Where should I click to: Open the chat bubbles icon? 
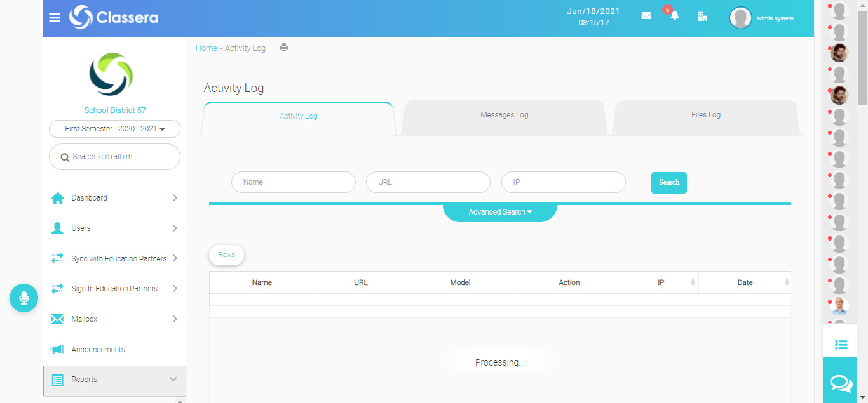point(841,383)
